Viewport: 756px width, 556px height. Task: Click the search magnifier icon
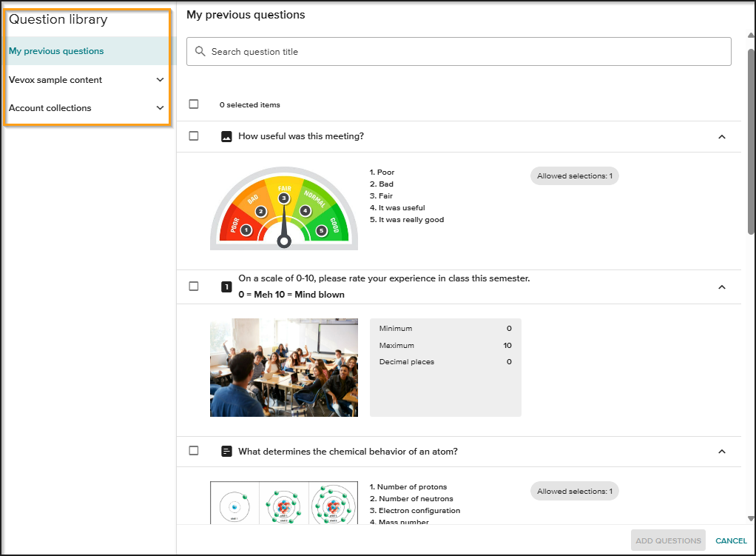pyautogui.click(x=200, y=52)
